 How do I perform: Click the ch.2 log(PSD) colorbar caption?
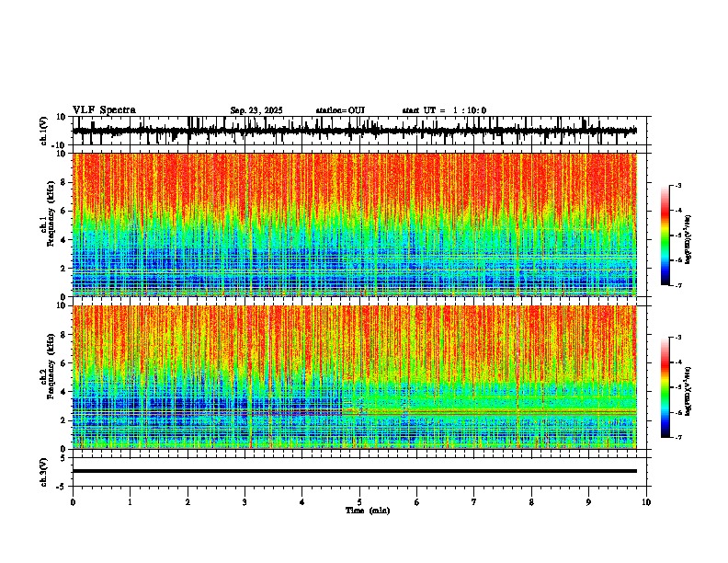(x=688, y=391)
